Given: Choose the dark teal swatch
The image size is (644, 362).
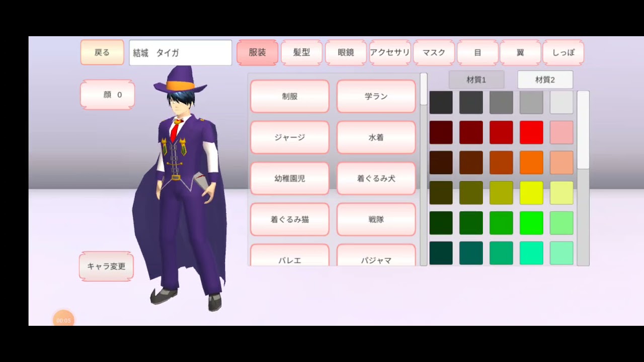Looking at the screenshot, I should [x=441, y=253].
